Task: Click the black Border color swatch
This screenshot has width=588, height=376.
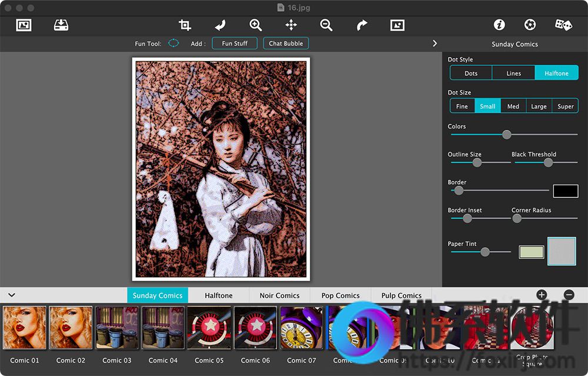Action: pos(565,191)
